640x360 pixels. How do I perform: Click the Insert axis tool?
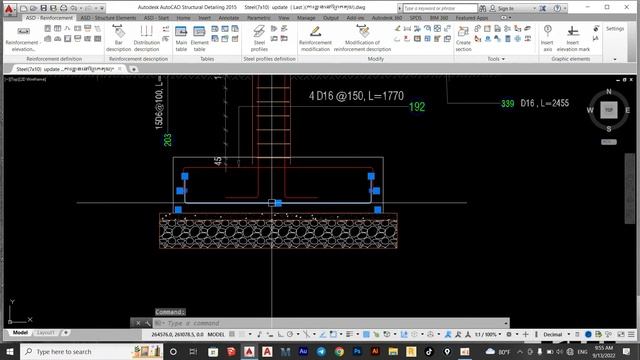click(547, 39)
